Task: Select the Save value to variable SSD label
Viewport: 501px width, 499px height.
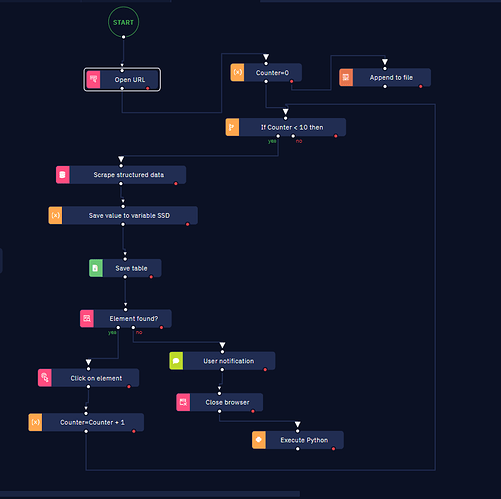Action: 129,215
